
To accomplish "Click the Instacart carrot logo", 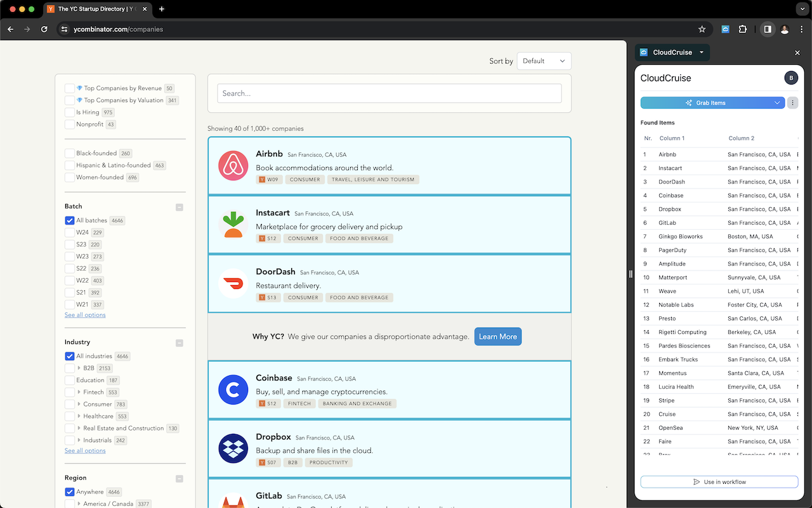I will click(x=233, y=224).
